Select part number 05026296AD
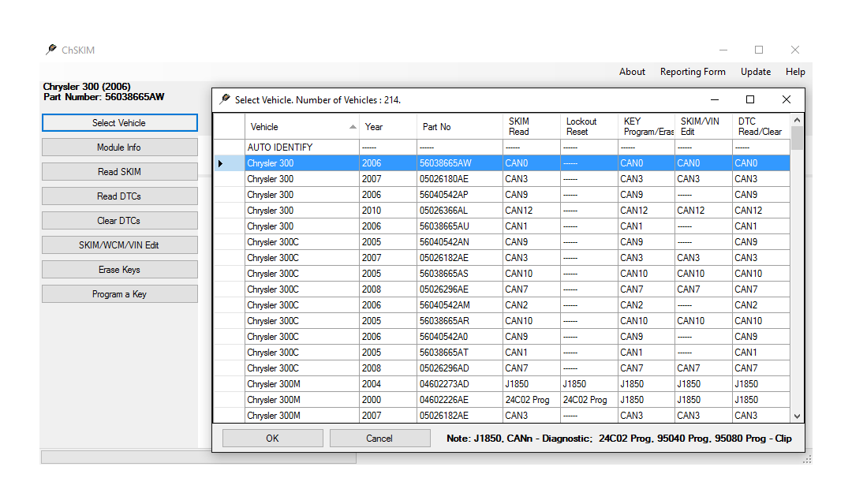 pos(460,368)
